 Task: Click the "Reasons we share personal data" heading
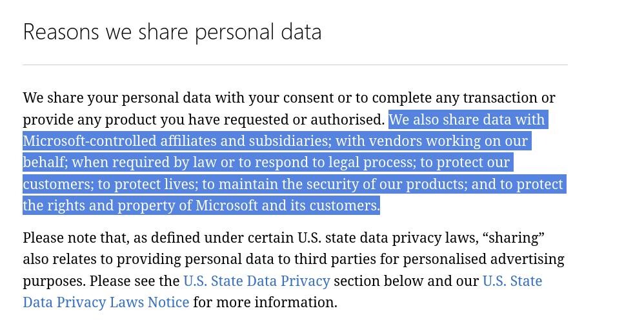coord(172,32)
